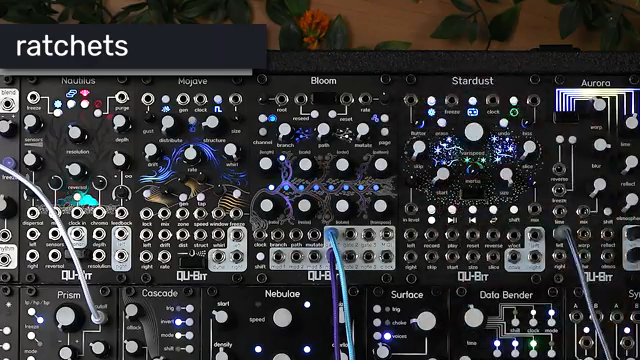Toggle the lp/hp/bp filter button on Prism
This screenshot has width=640, height=360.
tap(31, 312)
